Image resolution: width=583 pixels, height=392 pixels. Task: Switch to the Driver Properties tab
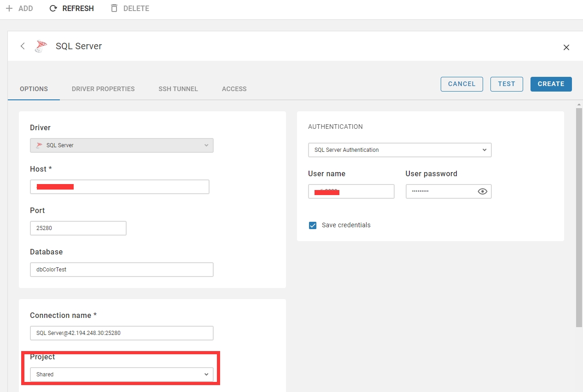click(103, 89)
